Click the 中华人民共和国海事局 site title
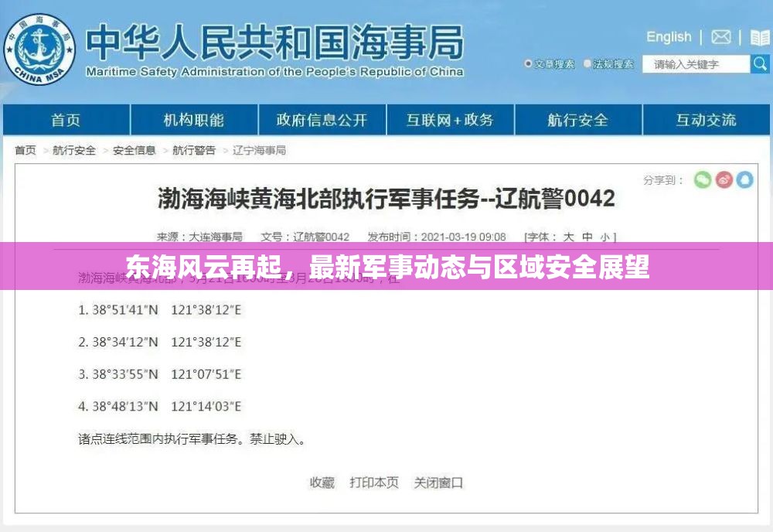Screen dimensions: 773x532 [274, 43]
